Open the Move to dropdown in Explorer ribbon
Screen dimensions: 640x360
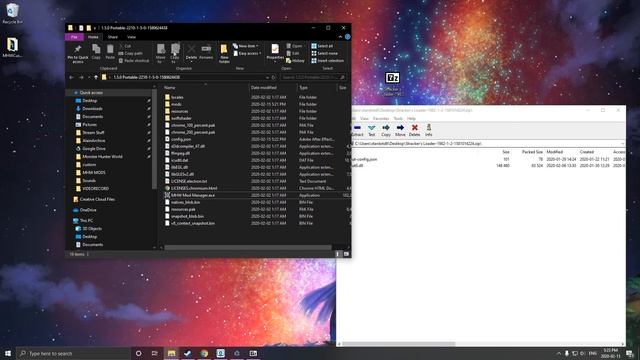pos(161,53)
